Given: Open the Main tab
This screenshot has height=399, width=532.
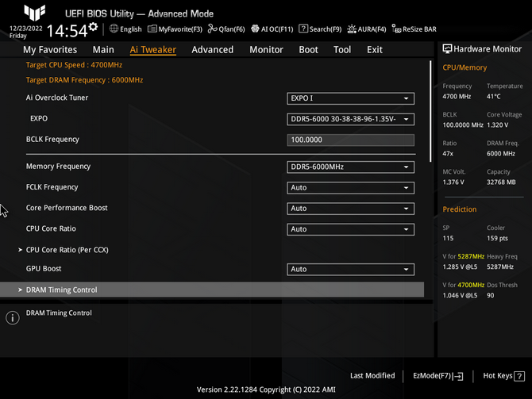Looking at the screenshot, I should pos(103,49).
